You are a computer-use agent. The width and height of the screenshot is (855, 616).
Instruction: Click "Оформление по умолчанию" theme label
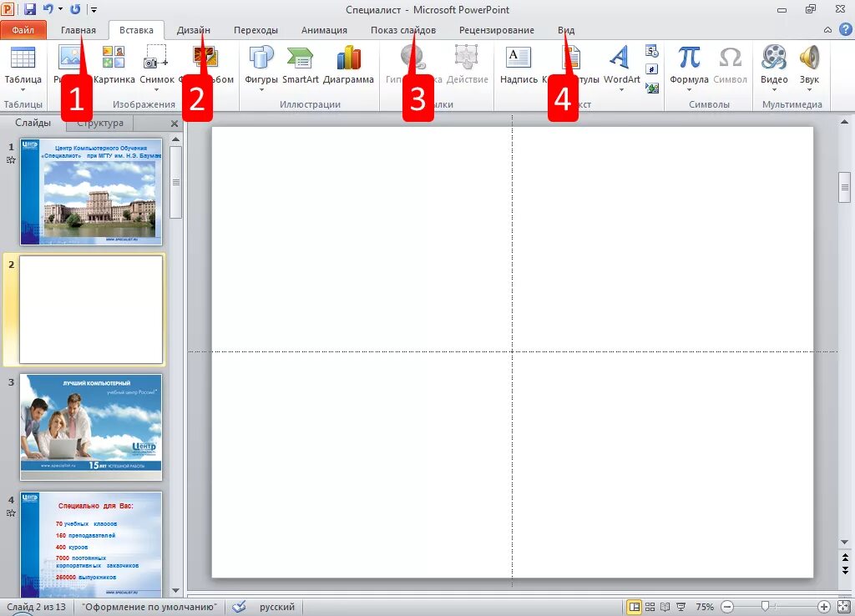coord(149,606)
